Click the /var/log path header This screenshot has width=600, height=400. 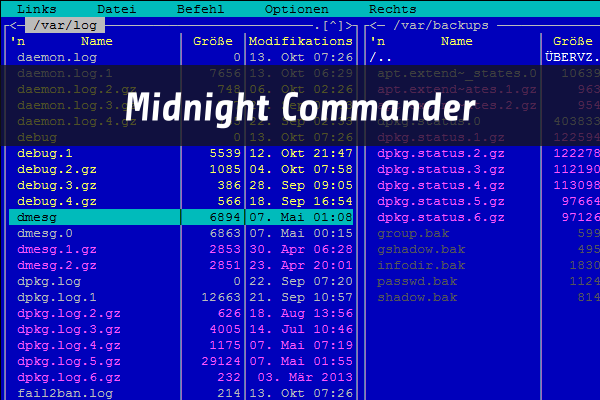click(x=65, y=25)
